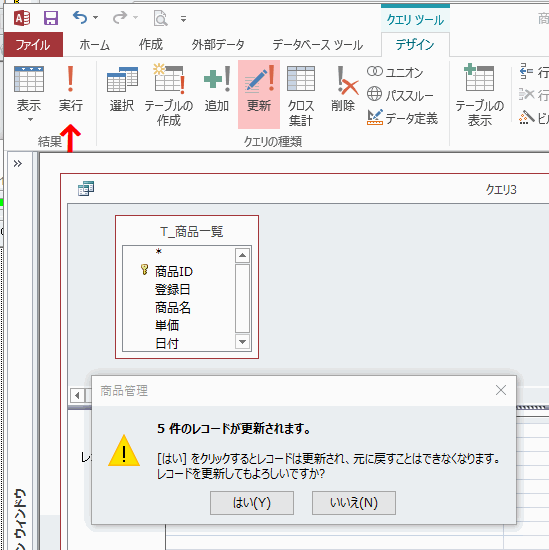Click the Access application icon
The height and width of the screenshot is (550, 549).
22,18
